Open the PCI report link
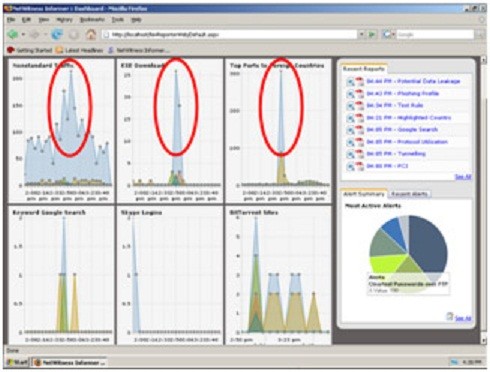 pos(387,166)
